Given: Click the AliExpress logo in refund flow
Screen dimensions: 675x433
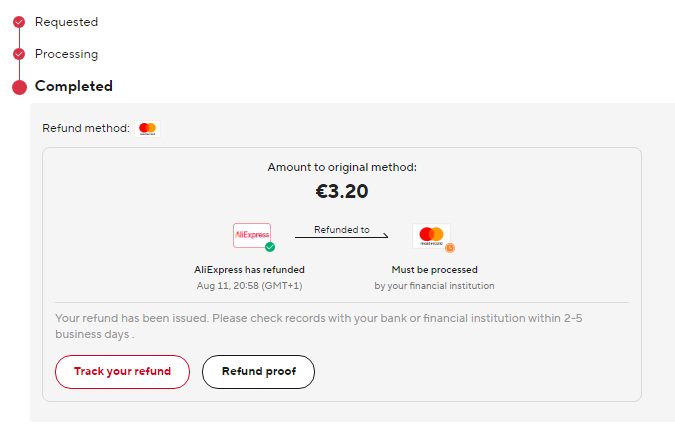Looking at the screenshot, I should 252,235.
